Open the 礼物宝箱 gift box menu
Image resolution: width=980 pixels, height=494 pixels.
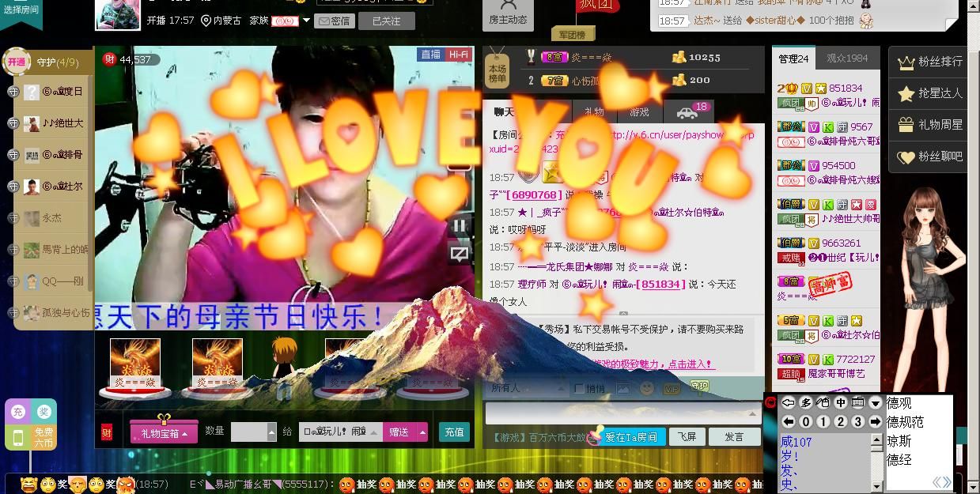pos(164,432)
